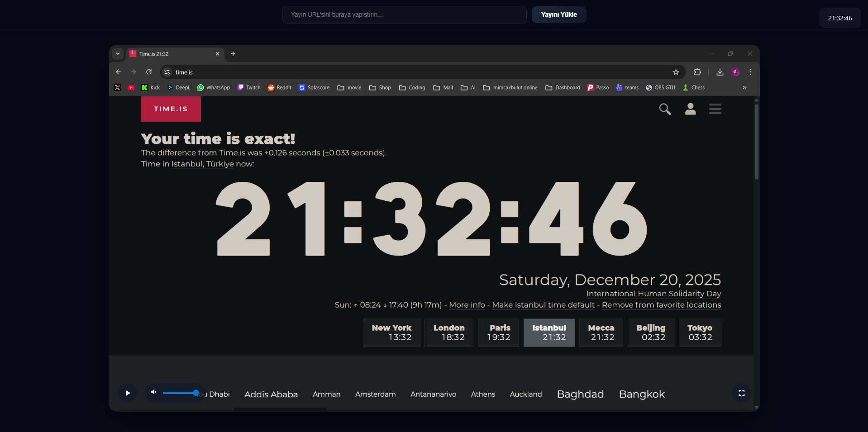Viewport: 868px width, 432px height.
Task: Click the TIME.IS red logo
Action: 171,109
